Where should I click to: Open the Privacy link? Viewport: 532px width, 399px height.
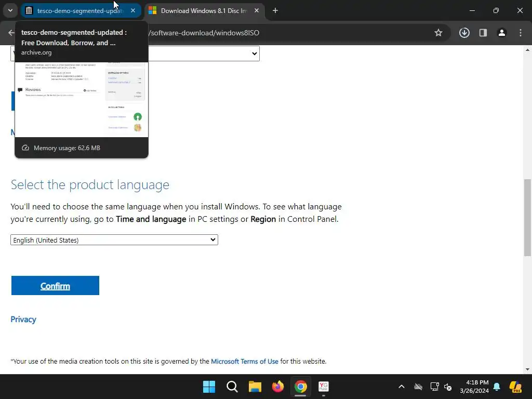23,320
